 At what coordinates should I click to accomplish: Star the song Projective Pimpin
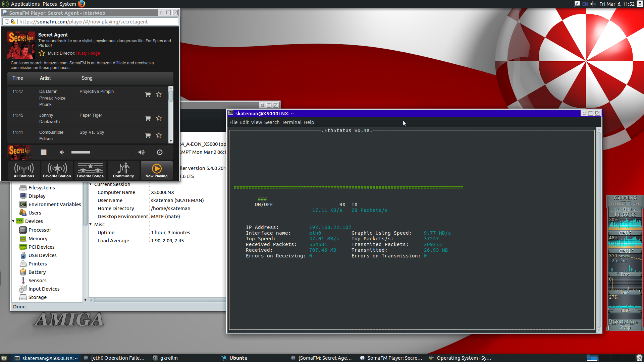(x=159, y=95)
